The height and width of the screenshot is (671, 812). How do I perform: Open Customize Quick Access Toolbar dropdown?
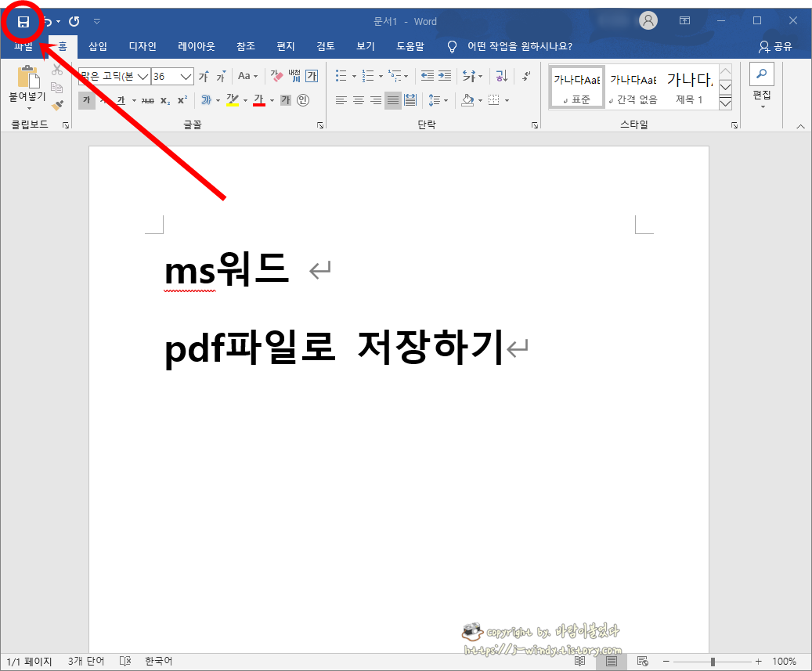(97, 21)
